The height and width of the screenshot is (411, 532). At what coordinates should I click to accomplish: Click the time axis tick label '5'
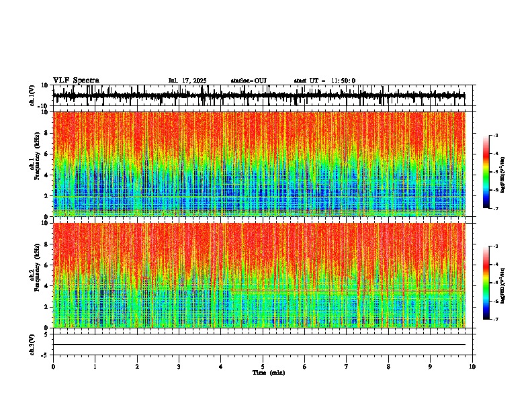click(x=263, y=367)
